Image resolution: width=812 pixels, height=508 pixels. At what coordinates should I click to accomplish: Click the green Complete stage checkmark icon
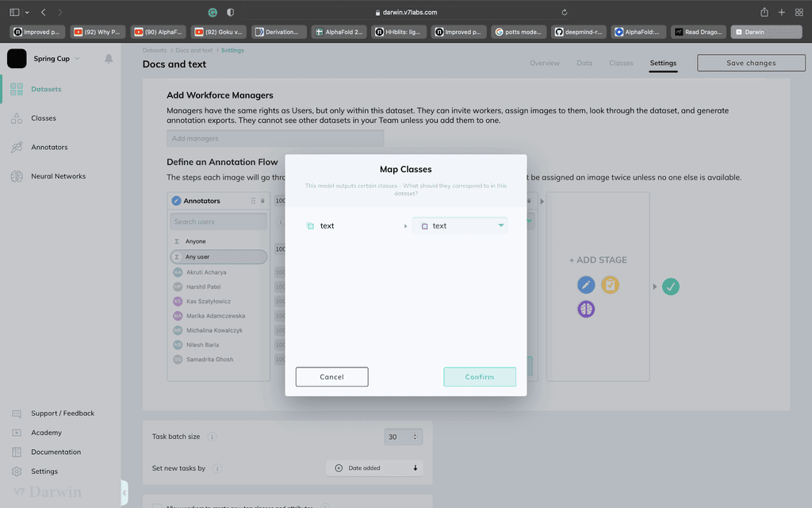[671, 287]
